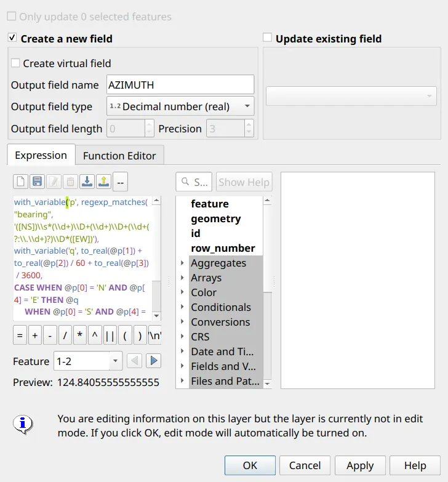Insert the power caret operator
Image resolution: width=448 pixels, height=482 pixels.
click(x=95, y=335)
